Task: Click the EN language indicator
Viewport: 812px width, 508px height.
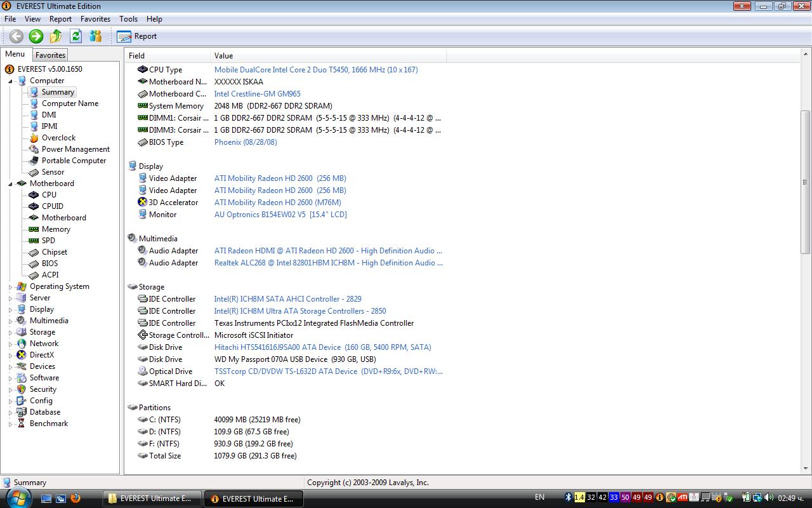Action: coord(540,498)
